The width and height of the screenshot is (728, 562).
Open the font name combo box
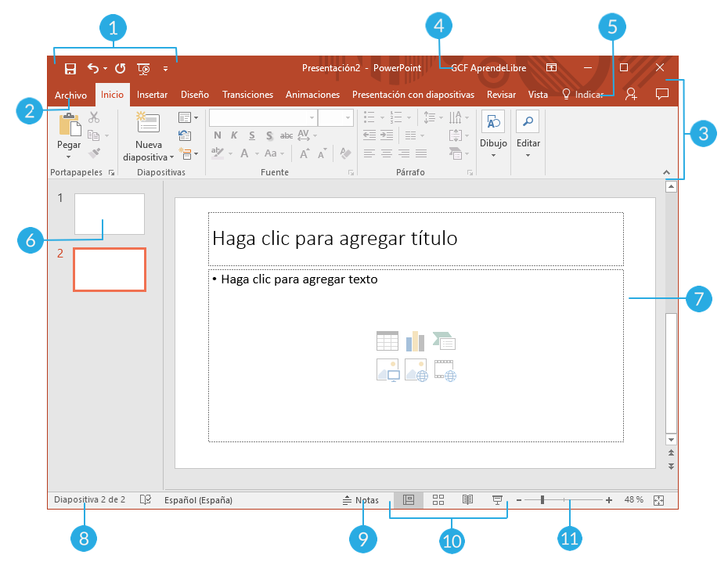tap(263, 118)
